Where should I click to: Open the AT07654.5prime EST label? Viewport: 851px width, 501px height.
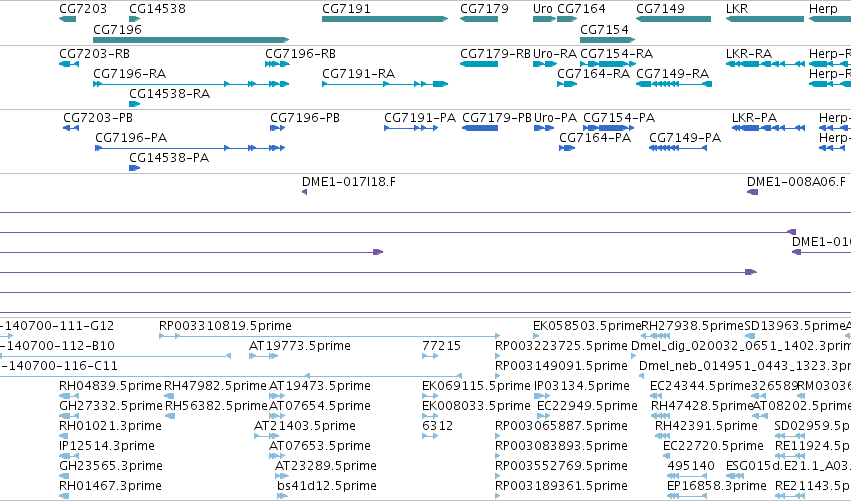point(320,406)
